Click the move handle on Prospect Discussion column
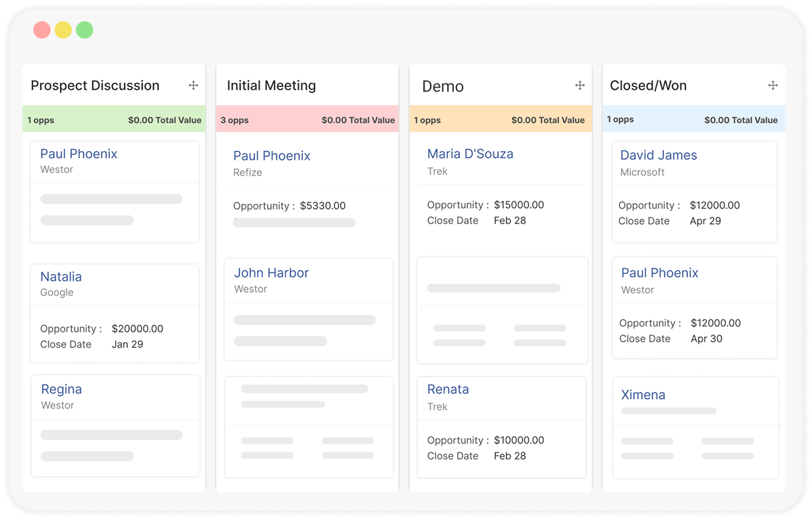 193,85
